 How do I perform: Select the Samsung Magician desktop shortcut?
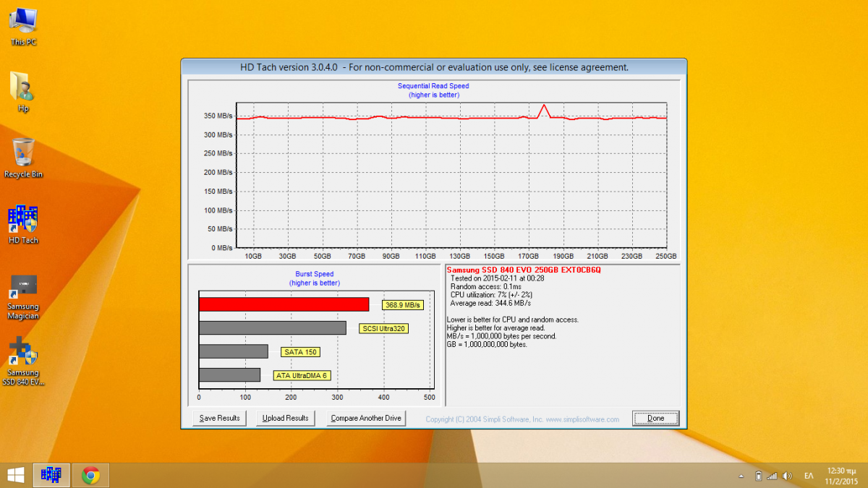point(23,296)
